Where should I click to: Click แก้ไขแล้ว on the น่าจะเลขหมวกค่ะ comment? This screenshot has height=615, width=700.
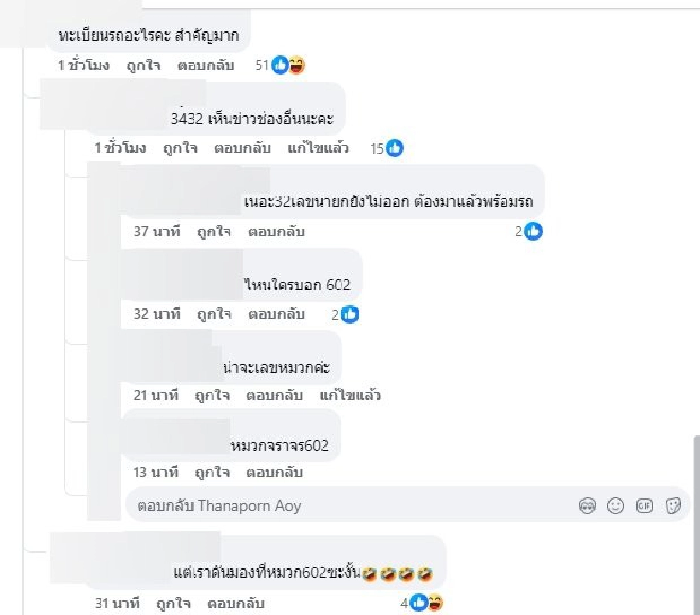(x=350, y=396)
